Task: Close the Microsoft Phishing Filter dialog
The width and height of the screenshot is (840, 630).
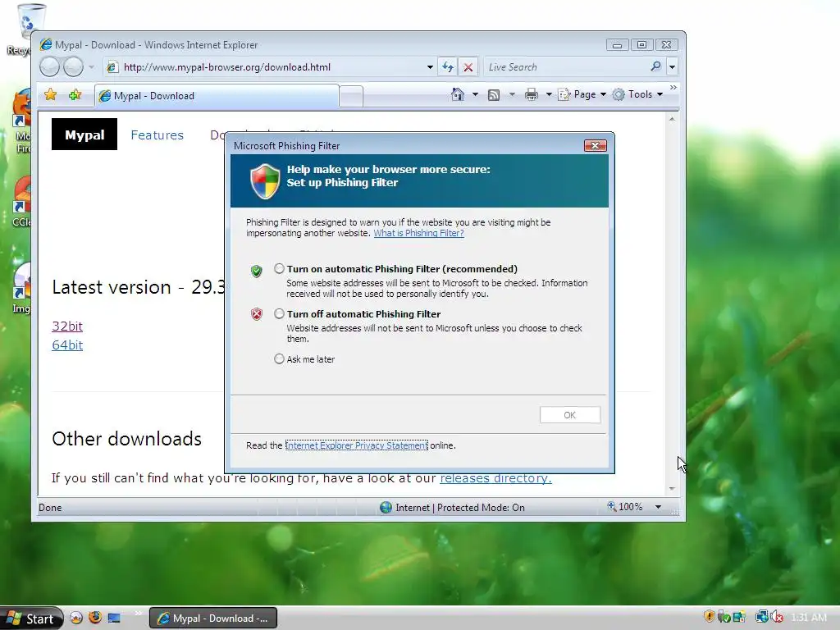Action: (x=595, y=146)
